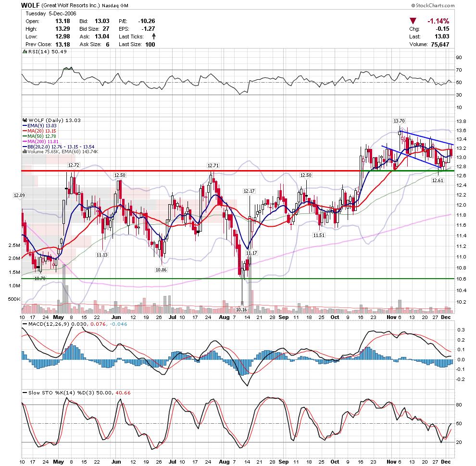Click the 12.17 price annotation
This screenshot has width=476, height=466.
coord(249,191)
